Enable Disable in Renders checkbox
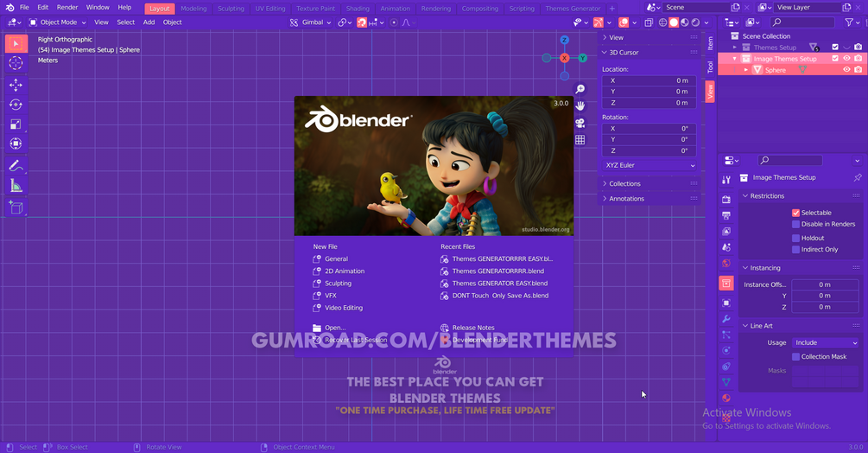 coord(795,224)
